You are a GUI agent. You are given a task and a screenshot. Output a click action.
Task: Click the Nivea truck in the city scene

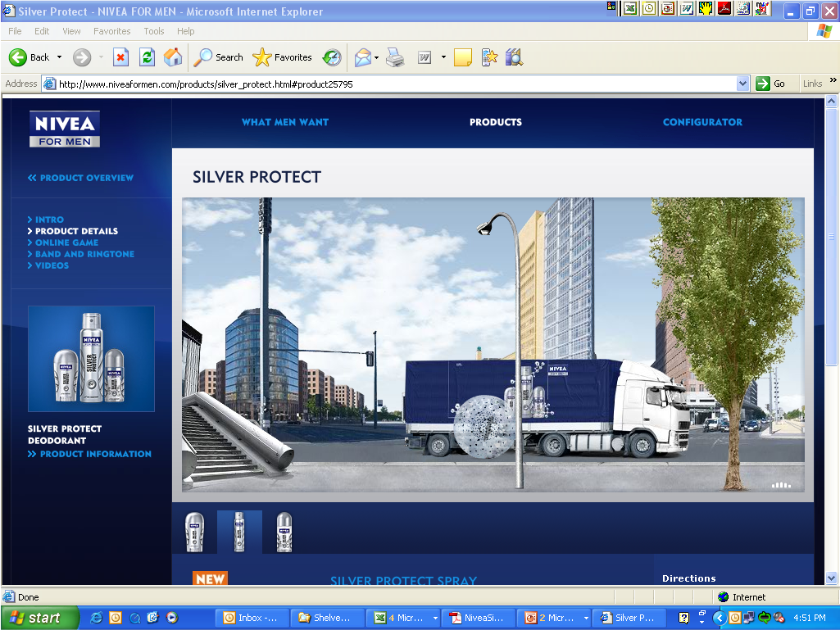tap(547, 407)
